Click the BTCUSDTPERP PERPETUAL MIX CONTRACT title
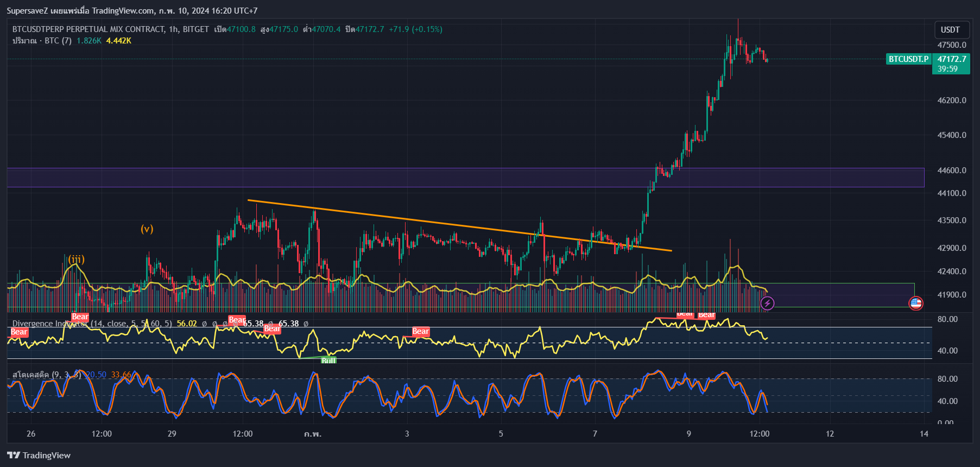This screenshot has height=467, width=980. click(88, 29)
